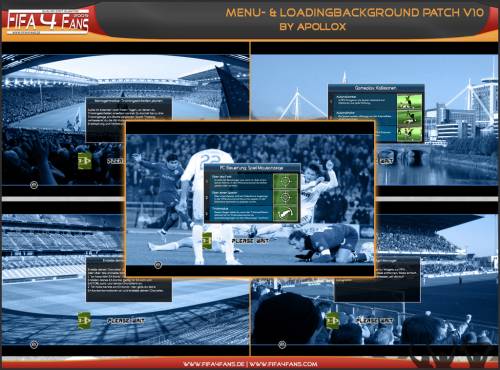Click the green pitch loading icon in the bottom-right screenshot
This screenshot has height=370, width=500.
pos(332,320)
